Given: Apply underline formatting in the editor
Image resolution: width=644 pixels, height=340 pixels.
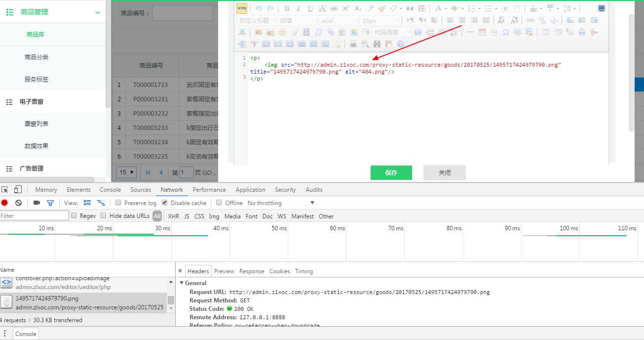Looking at the screenshot, I should pyautogui.click(x=310, y=8).
